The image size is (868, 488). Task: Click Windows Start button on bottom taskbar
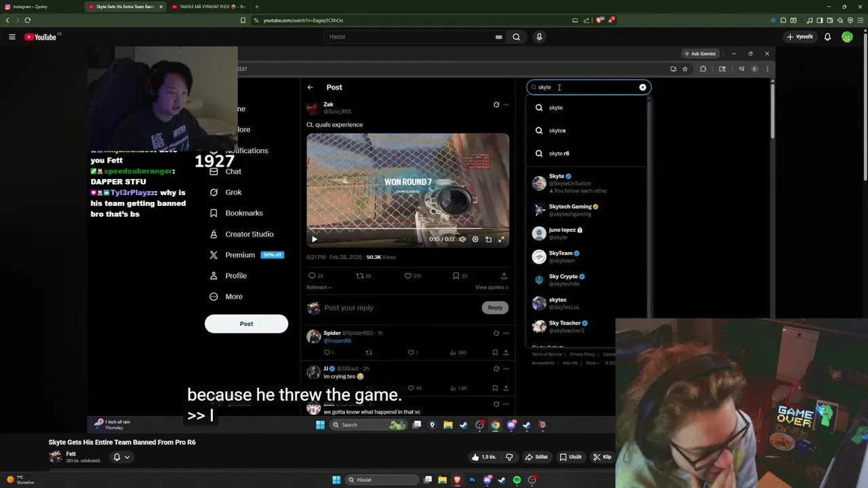(336, 480)
